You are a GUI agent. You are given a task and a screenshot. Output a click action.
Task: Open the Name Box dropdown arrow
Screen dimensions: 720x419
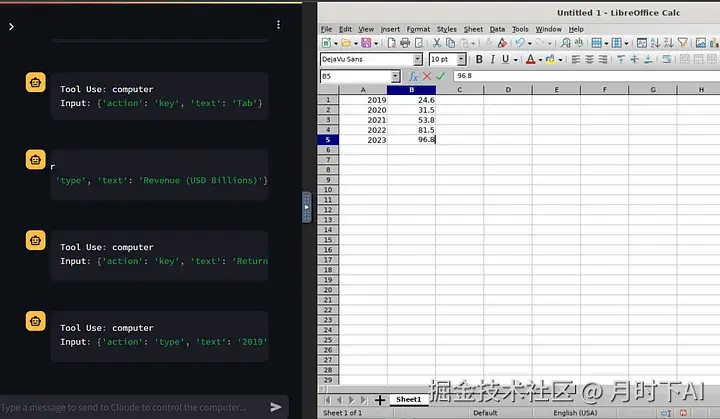[395, 76]
